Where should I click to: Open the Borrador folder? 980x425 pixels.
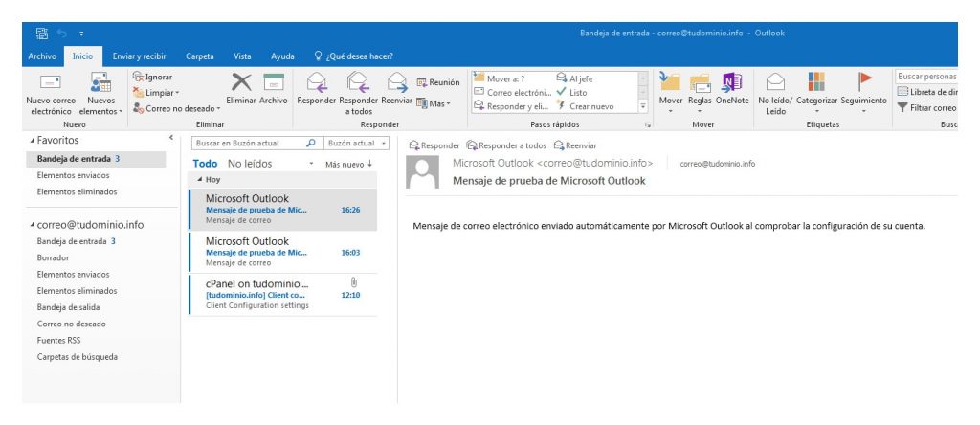54,257
